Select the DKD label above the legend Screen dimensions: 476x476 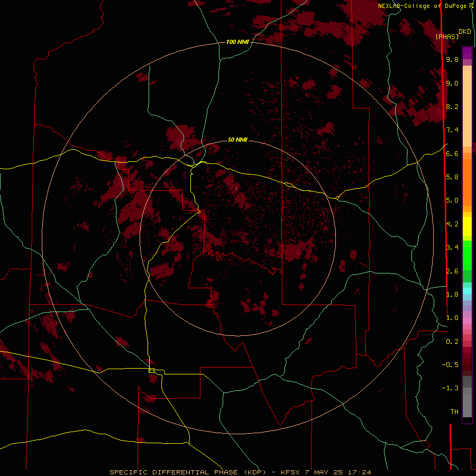pyautogui.click(x=465, y=32)
